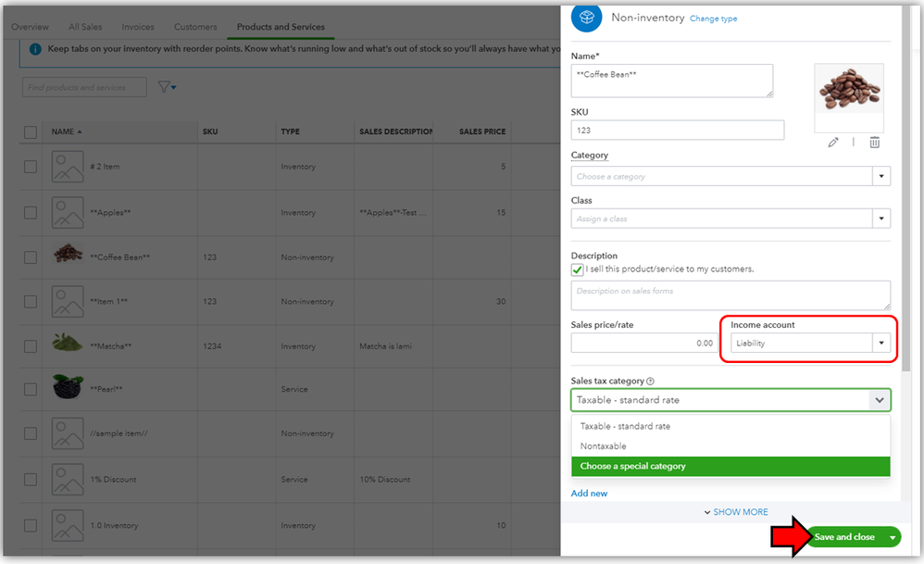Switch to the Invoices tab
Screen dimensions: 924x564
point(138,28)
